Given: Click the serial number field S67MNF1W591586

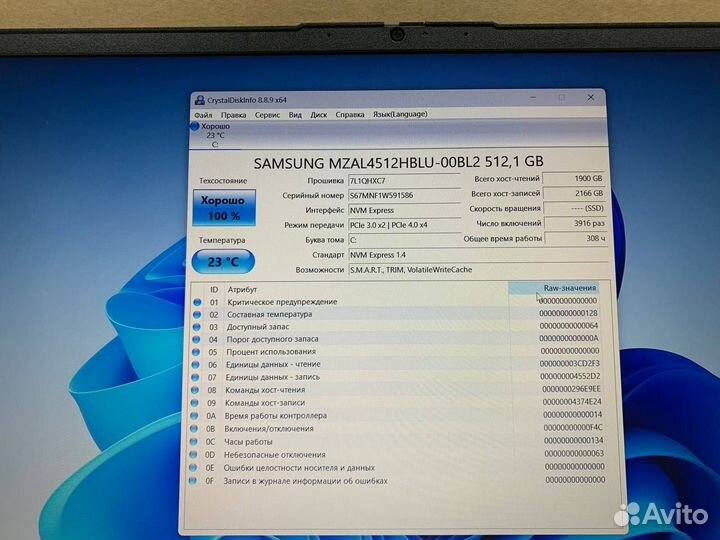Looking at the screenshot, I should click(x=404, y=196).
